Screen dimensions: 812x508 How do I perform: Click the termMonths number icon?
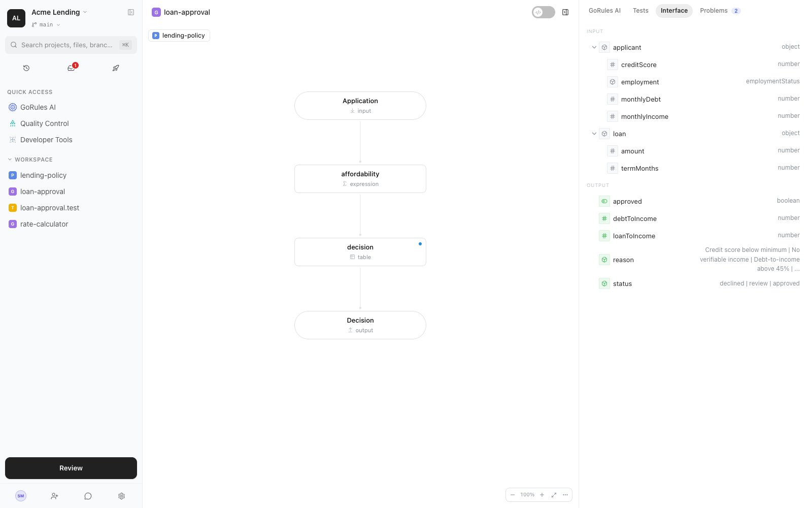click(x=613, y=168)
